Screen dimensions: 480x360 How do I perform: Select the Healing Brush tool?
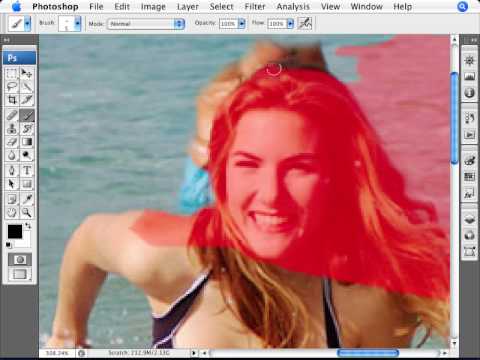point(12,115)
